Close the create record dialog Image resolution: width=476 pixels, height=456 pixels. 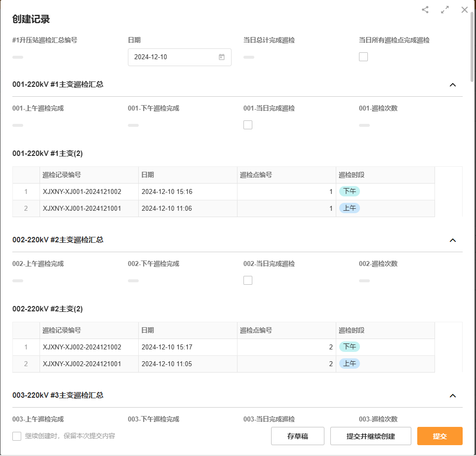(x=464, y=10)
